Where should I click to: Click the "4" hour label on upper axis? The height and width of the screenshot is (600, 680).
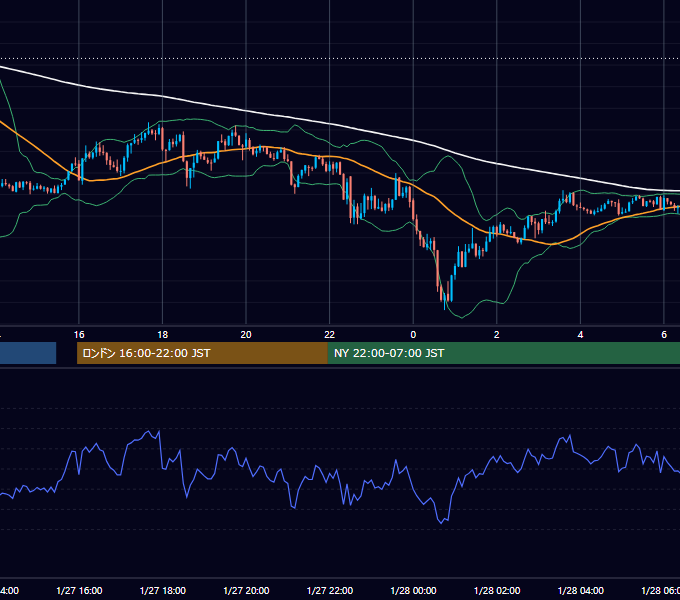580,335
